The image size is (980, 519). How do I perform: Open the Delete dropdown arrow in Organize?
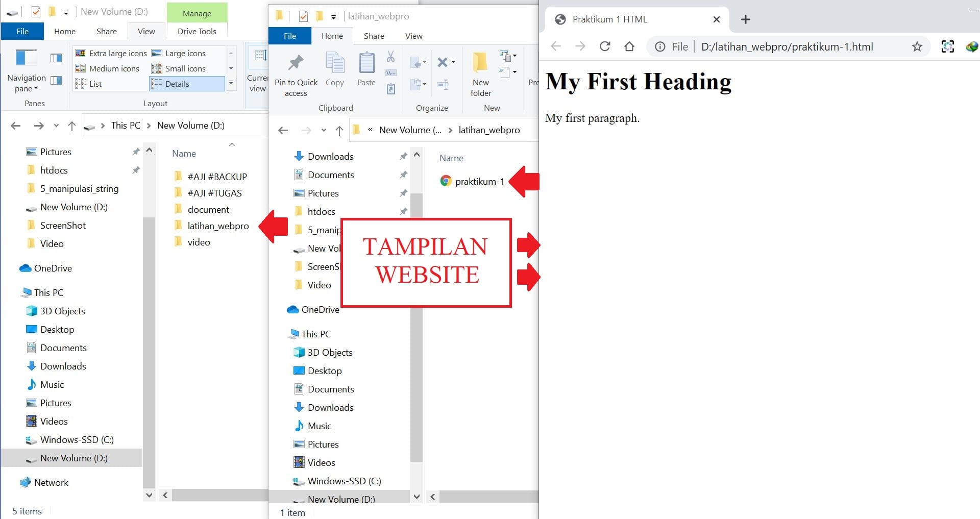pyautogui.click(x=453, y=63)
